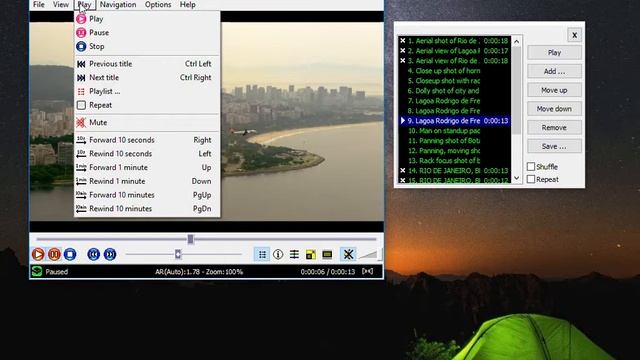
Task: Click the green logo icon in status bar
Action: pyautogui.click(x=37, y=271)
